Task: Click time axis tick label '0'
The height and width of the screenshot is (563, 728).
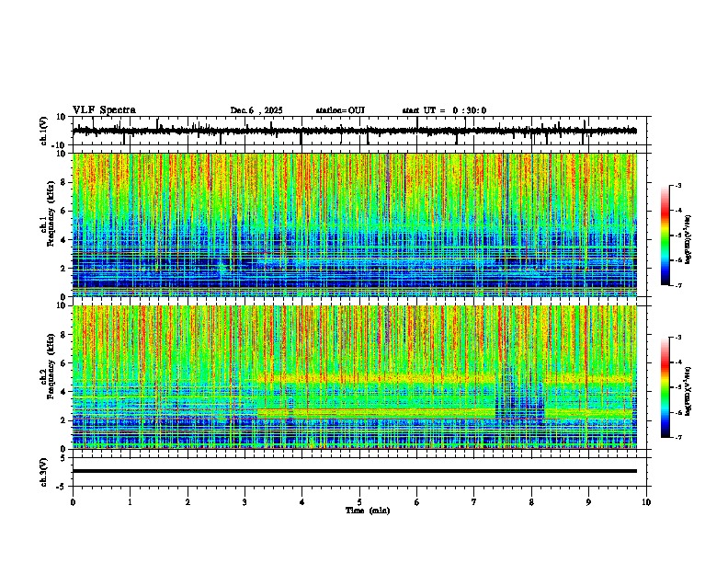Action: click(x=73, y=502)
